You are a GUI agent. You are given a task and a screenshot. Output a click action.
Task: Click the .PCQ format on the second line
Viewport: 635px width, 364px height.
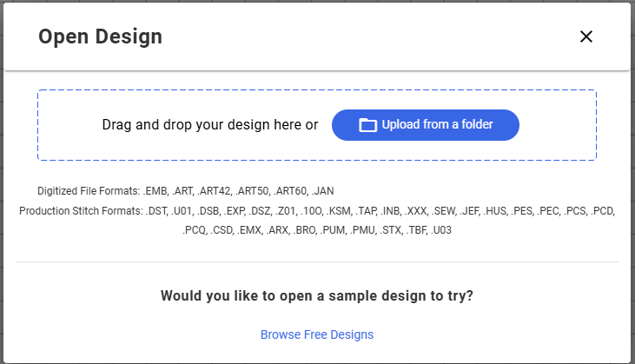195,230
